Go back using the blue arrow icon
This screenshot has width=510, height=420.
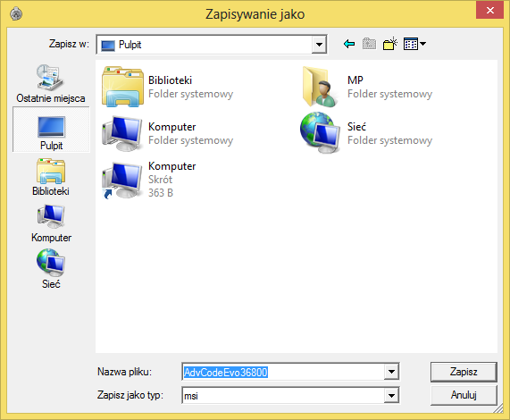coord(349,44)
